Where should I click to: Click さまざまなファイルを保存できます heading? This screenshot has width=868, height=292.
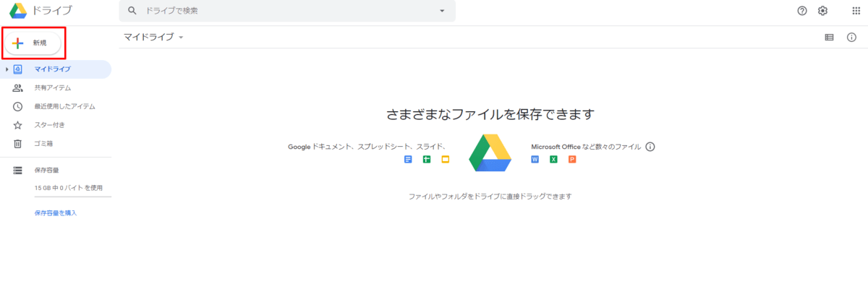click(x=490, y=114)
